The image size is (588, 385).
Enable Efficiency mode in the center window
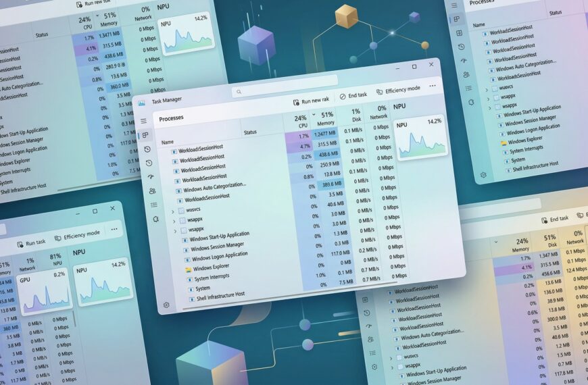coord(398,90)
